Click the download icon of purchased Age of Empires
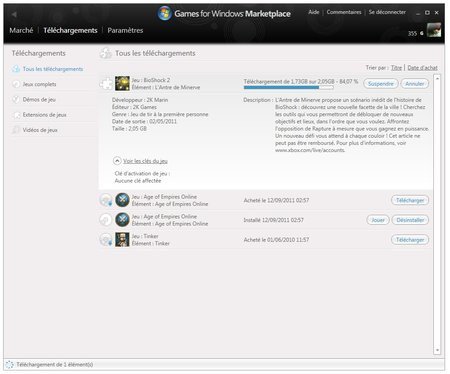 [106, 200]
